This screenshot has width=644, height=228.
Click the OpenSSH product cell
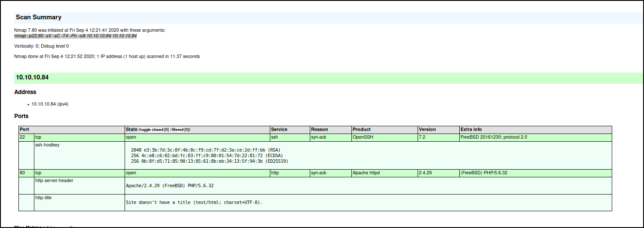pyautogui.click(x=385, y=137)
